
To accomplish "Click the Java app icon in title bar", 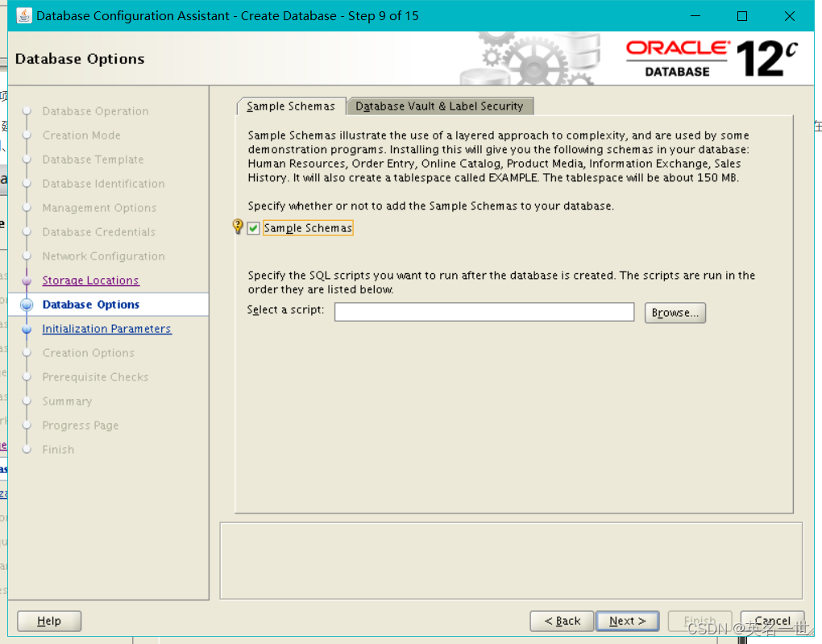I will 23,16.
